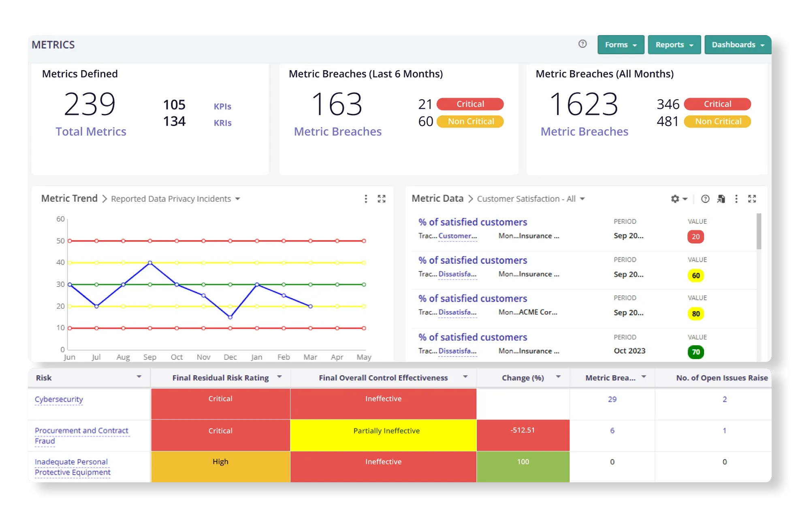Expand Reported Data Privacy Incidents selector

pyautogui.click(x=176, y=199)
